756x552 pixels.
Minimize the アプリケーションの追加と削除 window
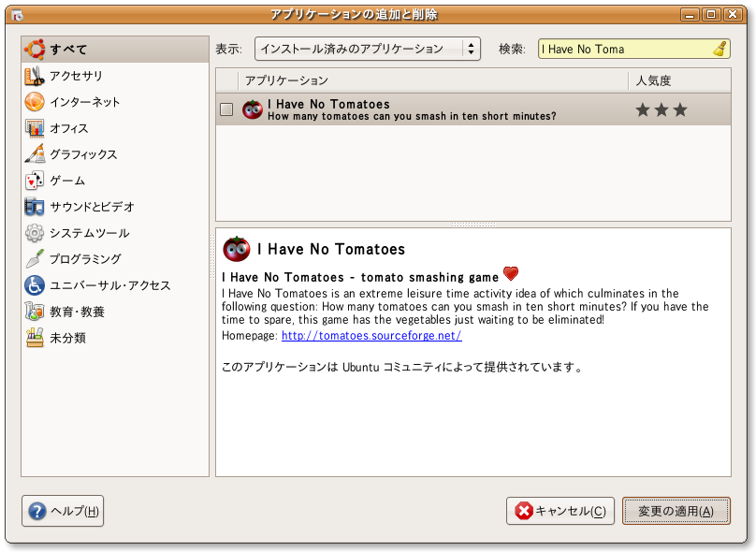point(690,14)
